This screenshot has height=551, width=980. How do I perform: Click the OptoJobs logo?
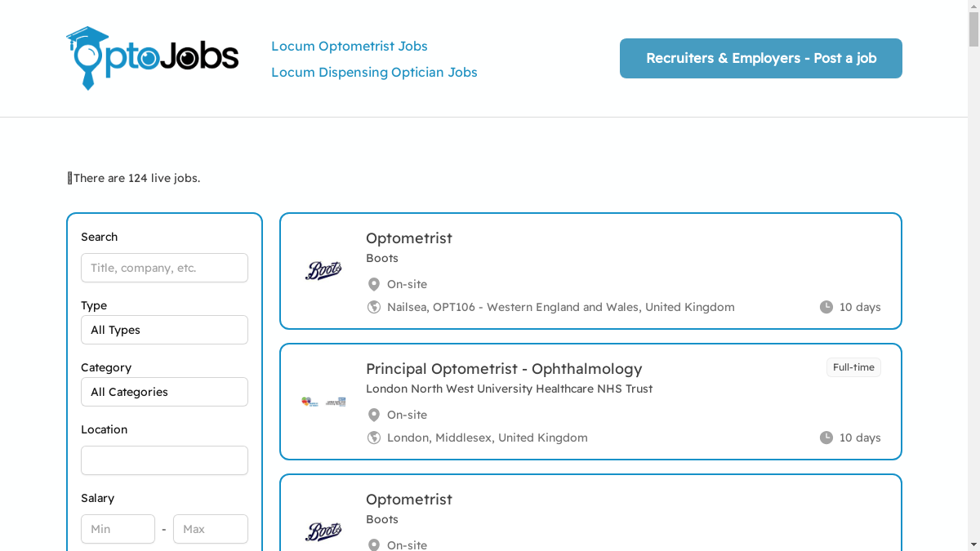[153, 58]
